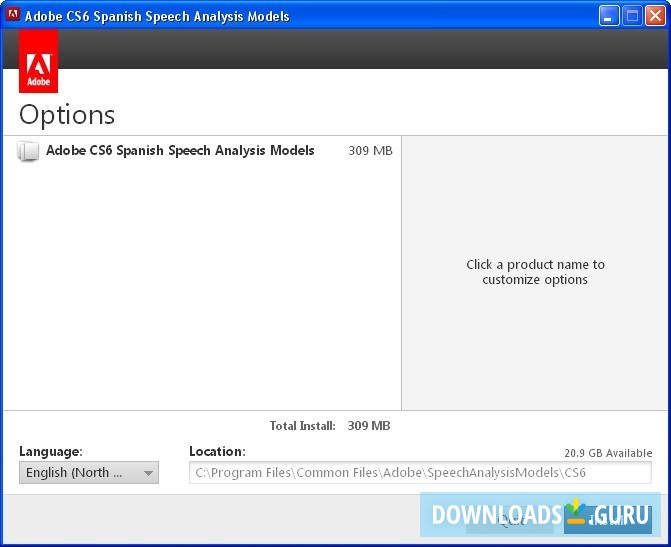
Task: Click the 309 MB size in the product row
Action: pyautogui.click(x=370, y=151)
